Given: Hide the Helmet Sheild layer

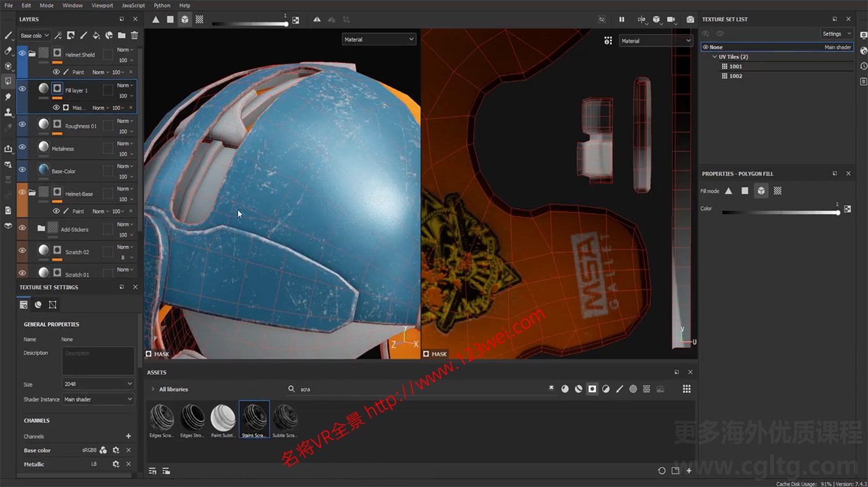Looking at the screenshot, I should pos(22,54).
